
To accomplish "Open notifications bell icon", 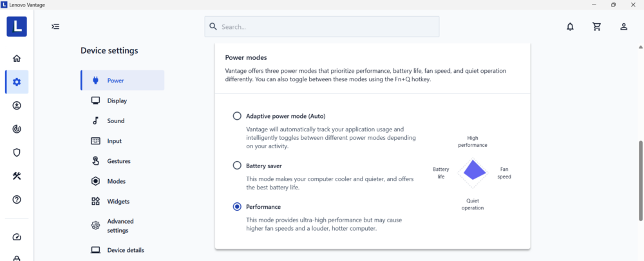I will coord(570,26).
